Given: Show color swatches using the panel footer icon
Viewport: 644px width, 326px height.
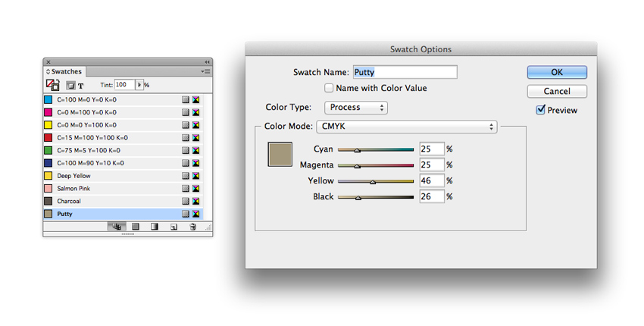Looking at the screenshot, I should pos(136,227).
